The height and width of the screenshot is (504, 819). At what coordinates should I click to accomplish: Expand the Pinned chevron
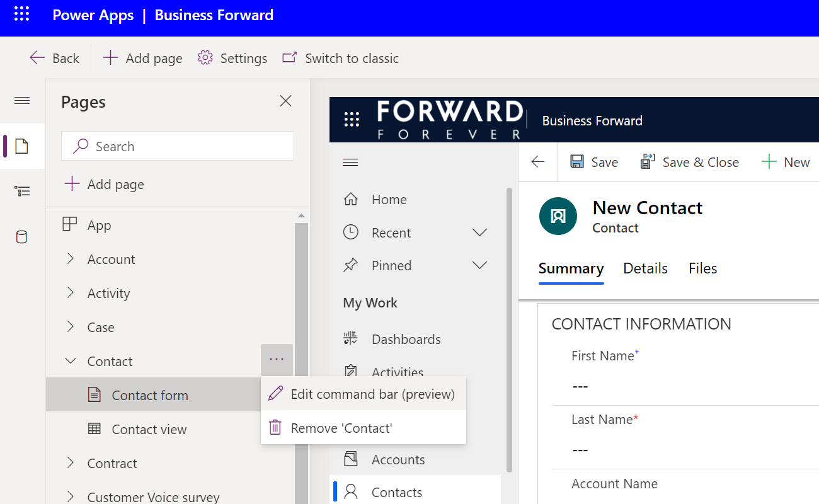pos(479,265)
